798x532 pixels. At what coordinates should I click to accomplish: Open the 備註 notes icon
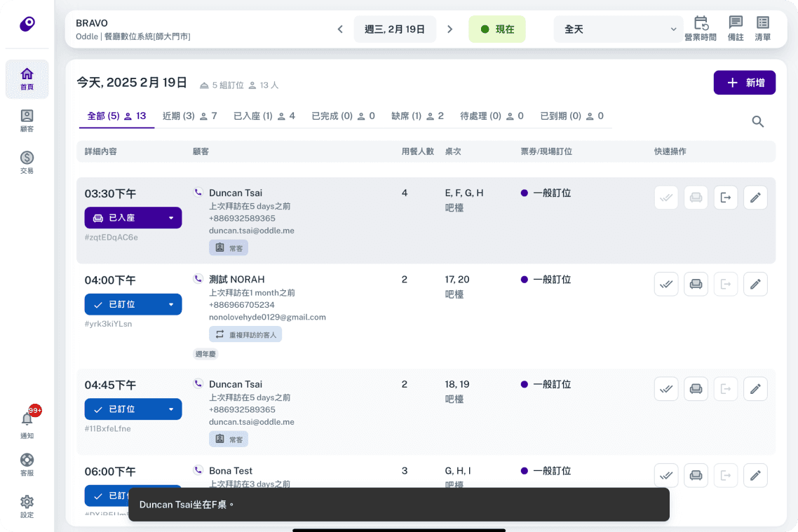coord(736,29)
